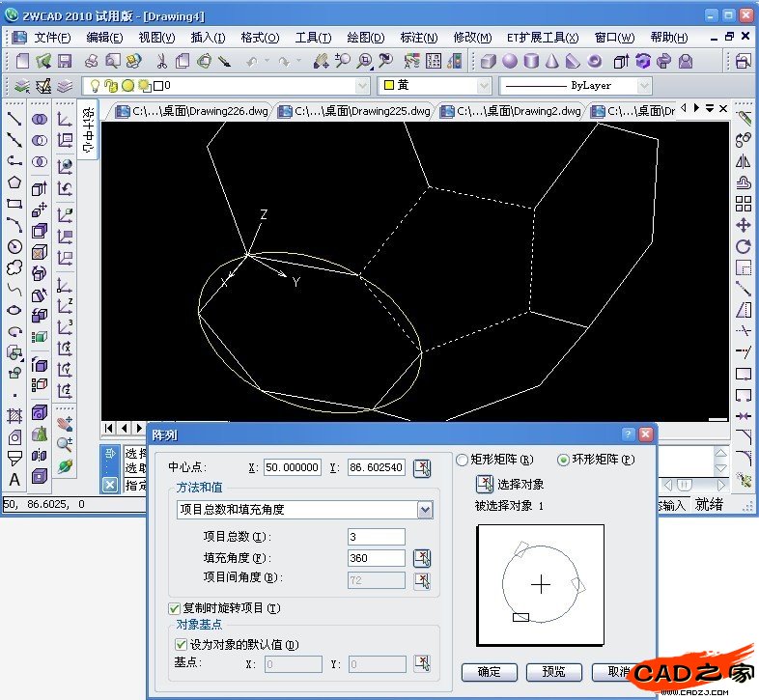Select the Arc draw tool
The width and height of the screenshot is (759, 700).
(14, 225)
